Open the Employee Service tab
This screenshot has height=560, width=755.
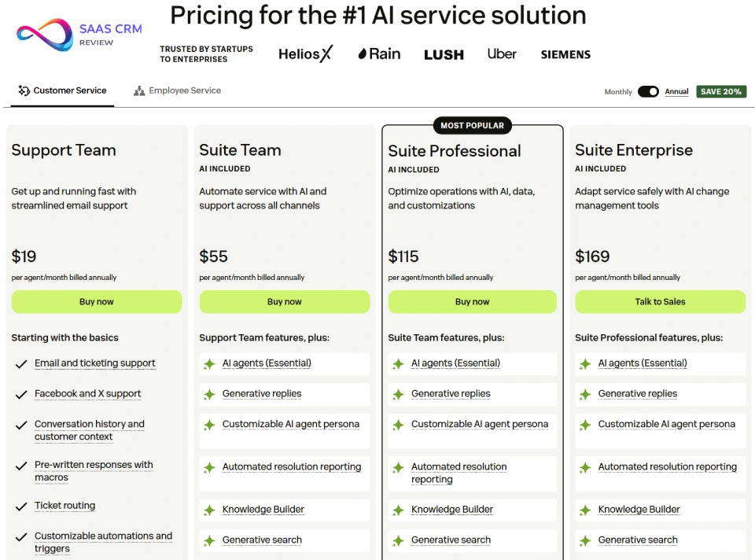click(x=185, y=91)
